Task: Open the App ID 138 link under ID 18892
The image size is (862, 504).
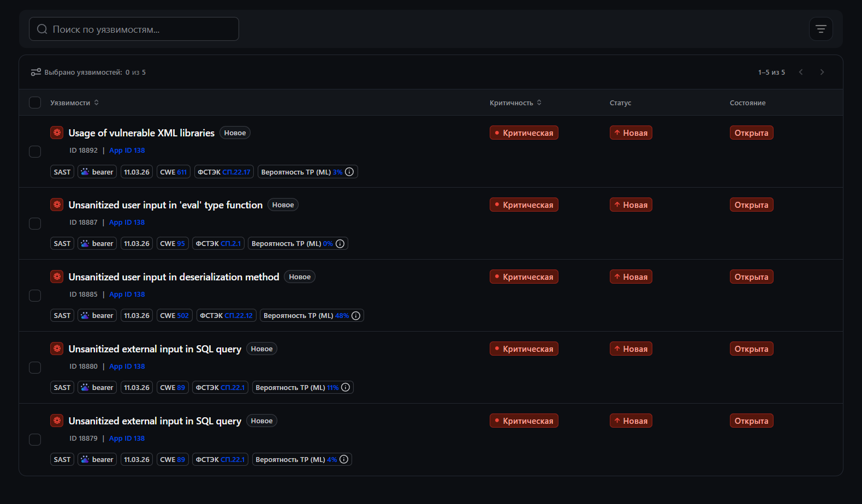Action: 127,151
